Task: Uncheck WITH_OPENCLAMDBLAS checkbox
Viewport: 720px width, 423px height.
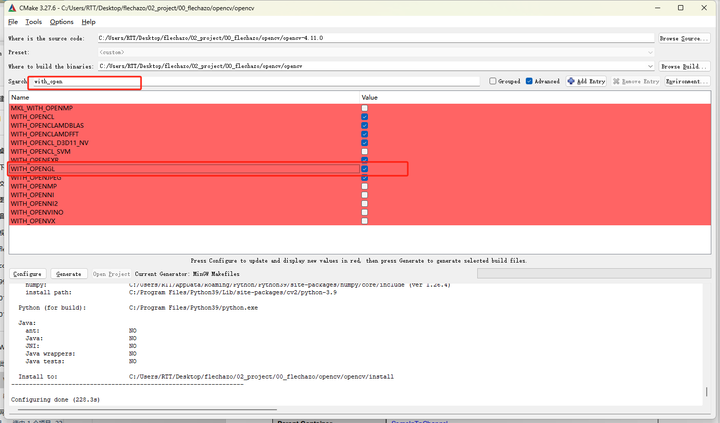Action: [x=365, y=125]
